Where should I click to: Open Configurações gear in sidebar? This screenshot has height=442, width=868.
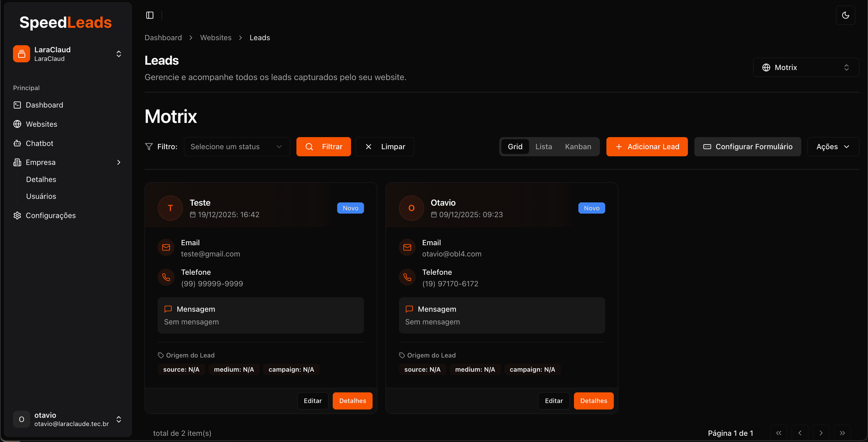[x=50, y=215]
